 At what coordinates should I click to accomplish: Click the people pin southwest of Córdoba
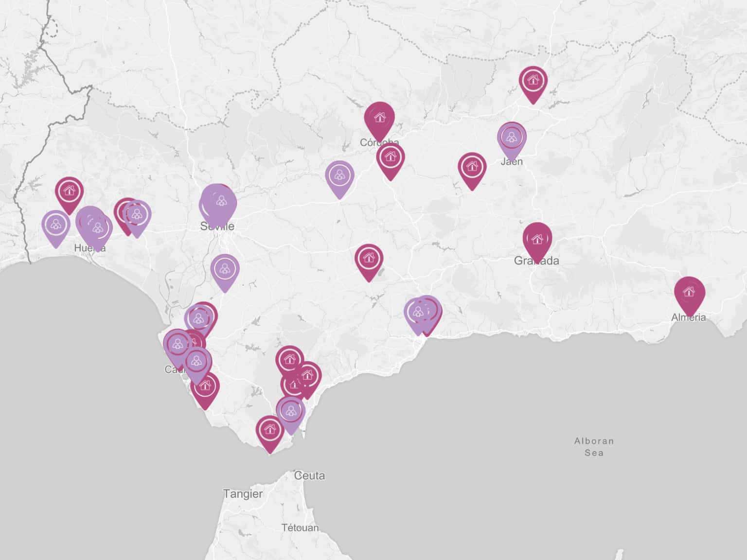[x=339, y=176]
